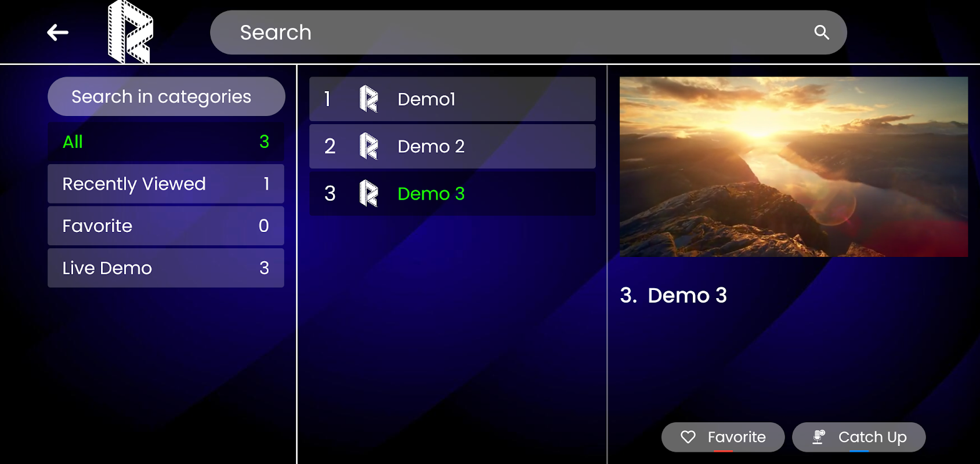
Task: Click the count 3 beside All
Action: click(x=264, y=142)
